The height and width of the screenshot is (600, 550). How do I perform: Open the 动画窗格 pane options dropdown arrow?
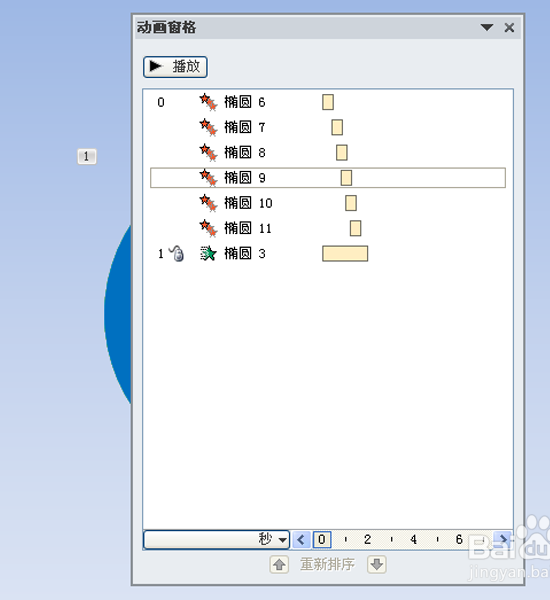[x=487, y=28]
